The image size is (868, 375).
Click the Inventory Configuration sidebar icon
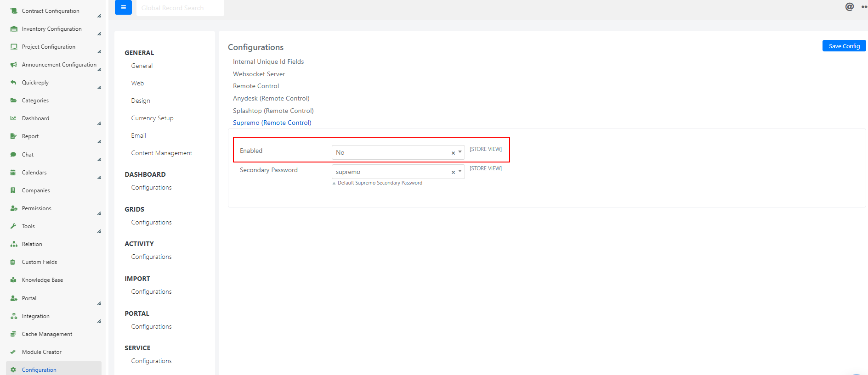coord(14,28)
